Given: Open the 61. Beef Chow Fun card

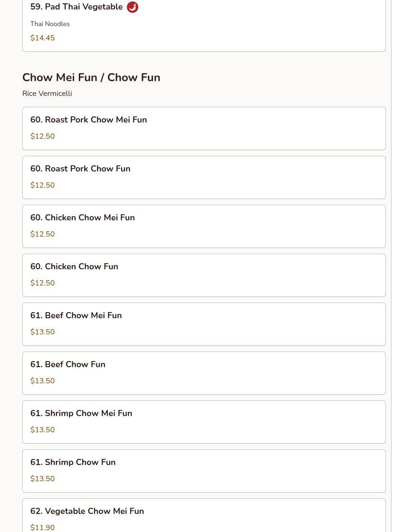Looking at the screenshot, I should tap(204, 373).
